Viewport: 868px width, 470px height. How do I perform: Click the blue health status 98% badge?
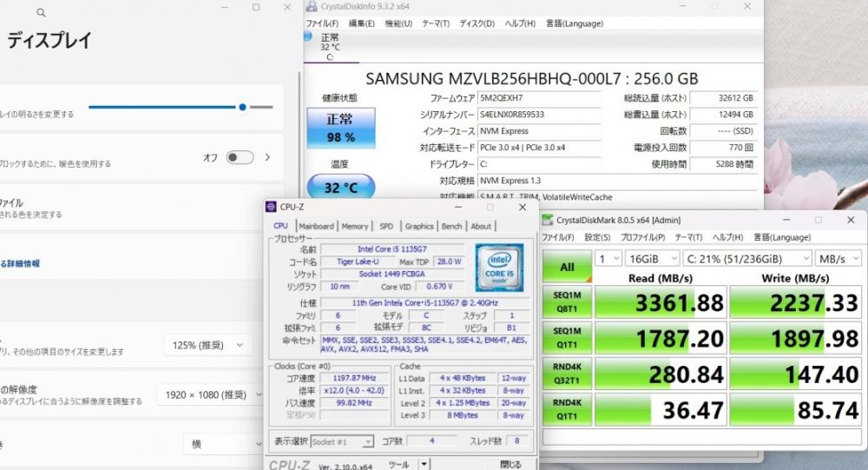pos(339,128)
